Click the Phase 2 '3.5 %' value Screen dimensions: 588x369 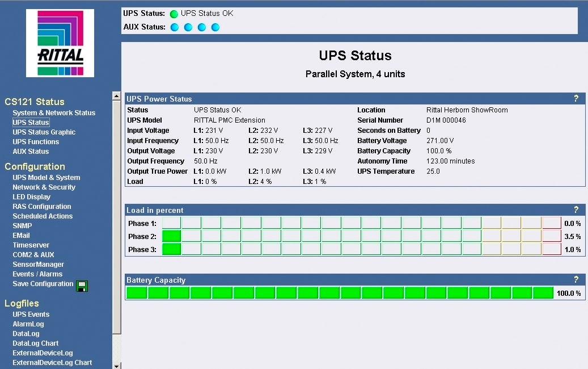[x=572, y=237]
